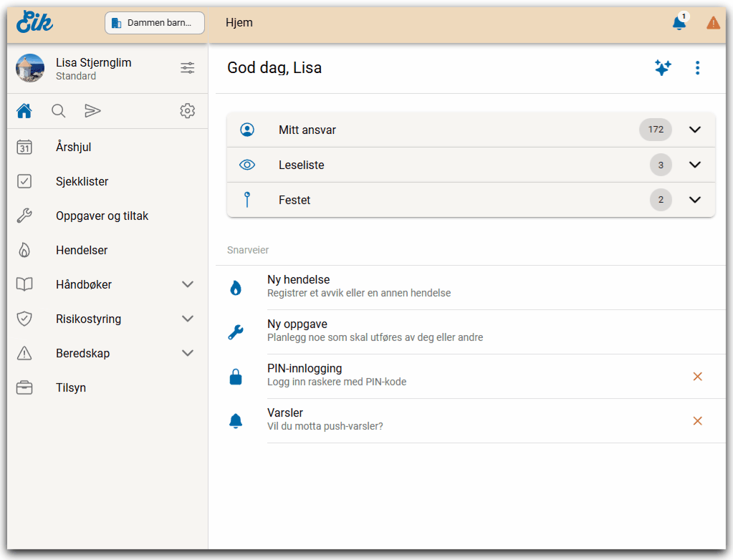Click Lisa Stjernglim's profile picture
Screen dimensions: 733x560
pyautogui.click(x=30, y=68)
